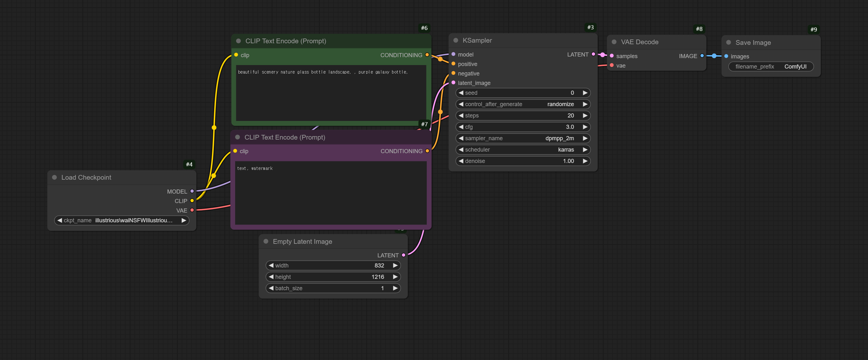This screenshot has width=868, height=360.
Task: Decrease width using the left arrow
Action: [x=271, y=266]
